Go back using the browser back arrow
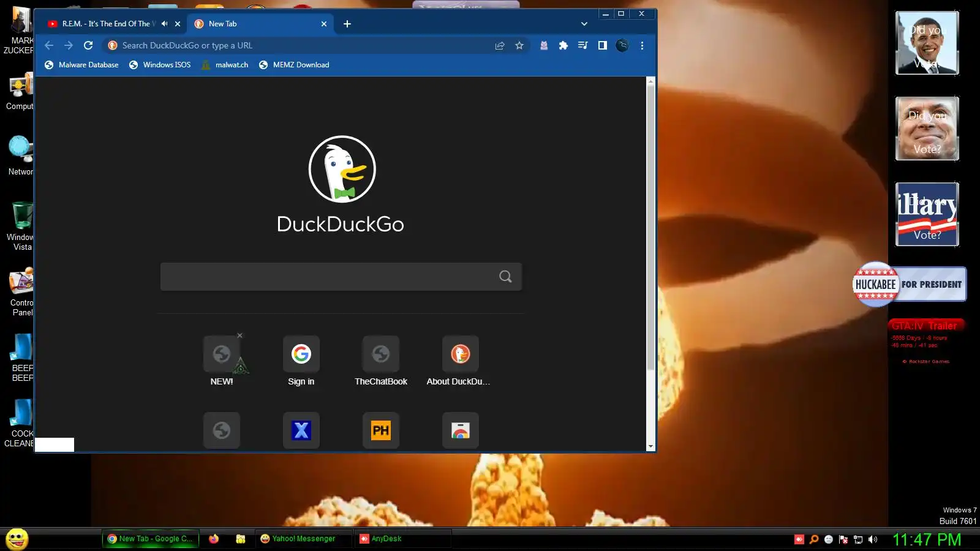The height and width of the screenshot is (551, 980). coord(49,45)
